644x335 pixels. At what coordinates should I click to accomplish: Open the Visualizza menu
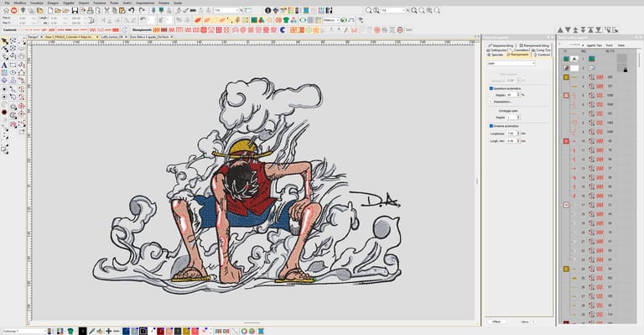point(37,3)
